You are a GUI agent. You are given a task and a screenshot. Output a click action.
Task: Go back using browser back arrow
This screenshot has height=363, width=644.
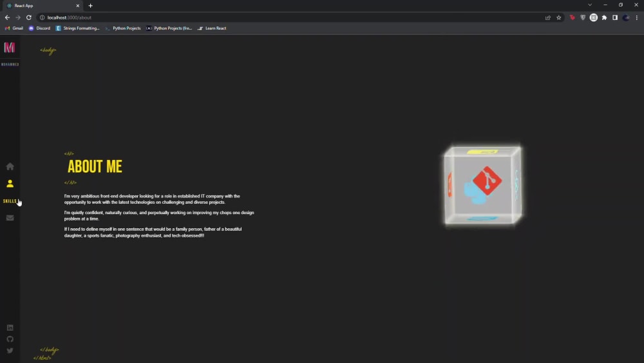7,17
